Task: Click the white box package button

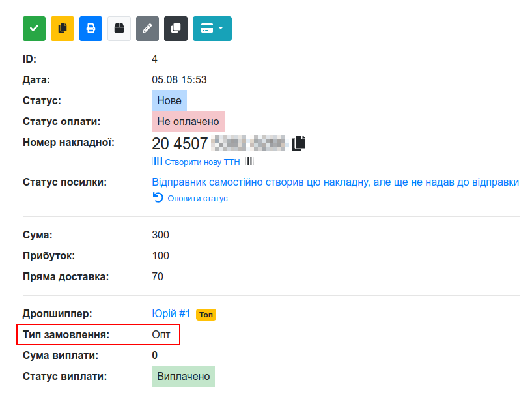Action: (x=119, y=29)
